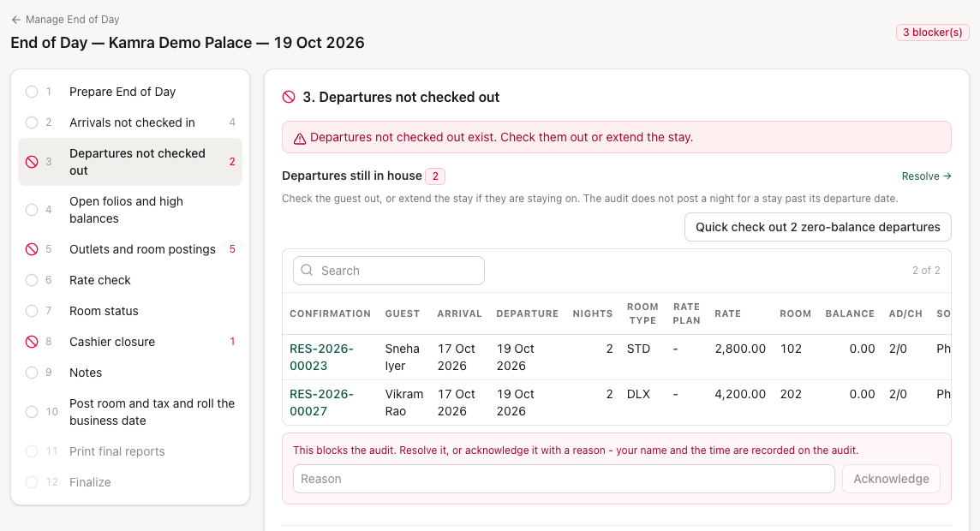Focus the Search field
Image resolution: width=980 pixels, height=531 pixels.
[x=389, y=271]
